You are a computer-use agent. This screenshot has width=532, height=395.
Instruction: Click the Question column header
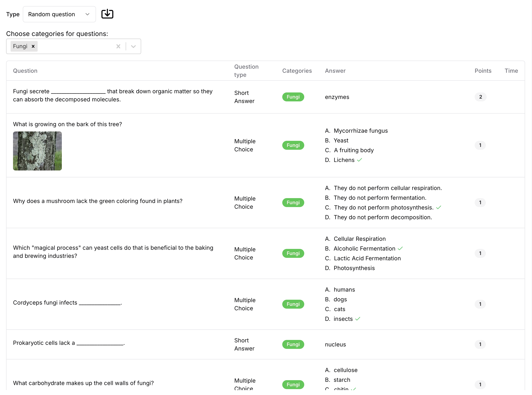coord(25,71)
